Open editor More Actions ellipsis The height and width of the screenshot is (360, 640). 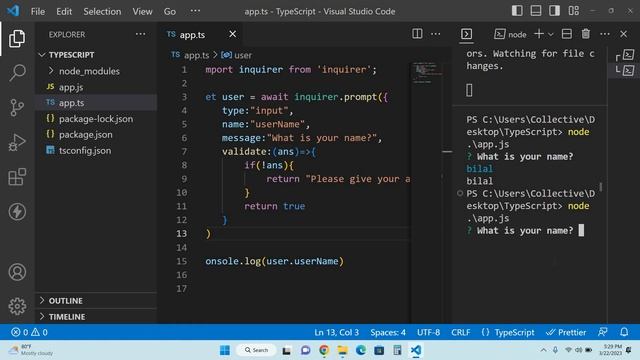point(436,34)
